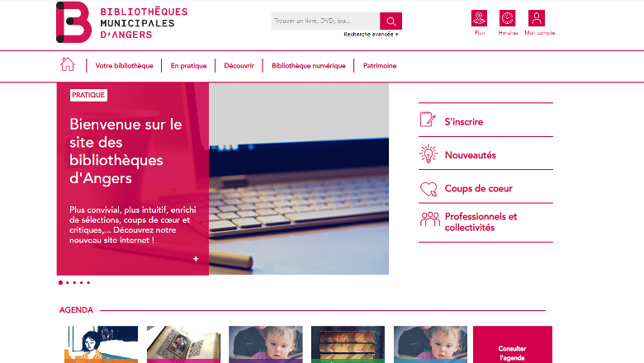Screen dimensions: 644x363
Task: Open Recherche avancée link
Action: [x=371, y=35]
